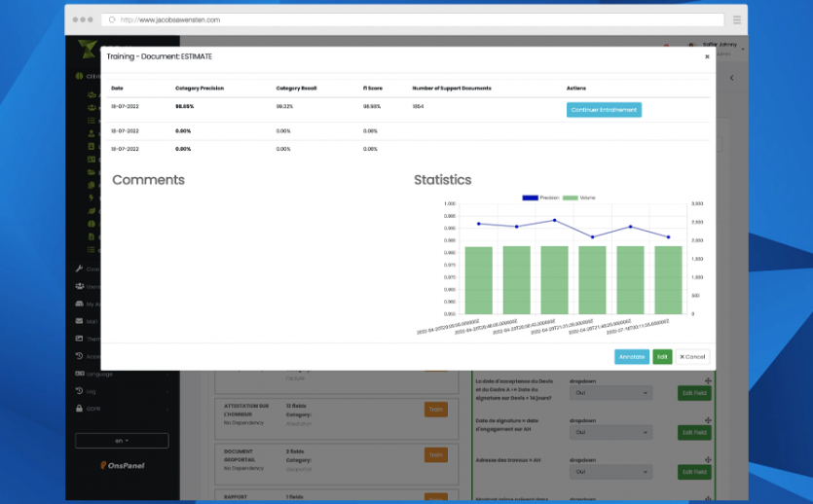Open the browser hamburger menu icon
This screenshot has height=504, width=813.
point(737,19)
